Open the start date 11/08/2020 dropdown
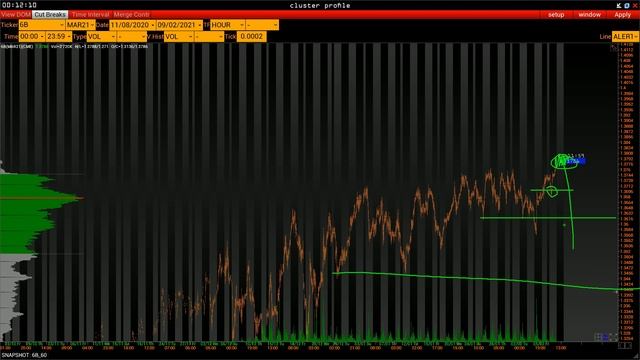The height and width of the screenshot is (360, 640). pos(132,25)
